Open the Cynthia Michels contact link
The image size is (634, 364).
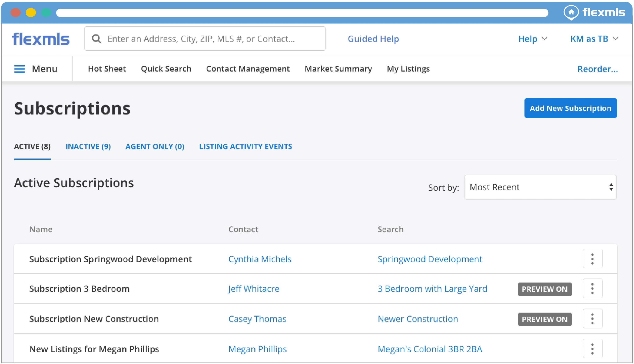click(260, 259)
